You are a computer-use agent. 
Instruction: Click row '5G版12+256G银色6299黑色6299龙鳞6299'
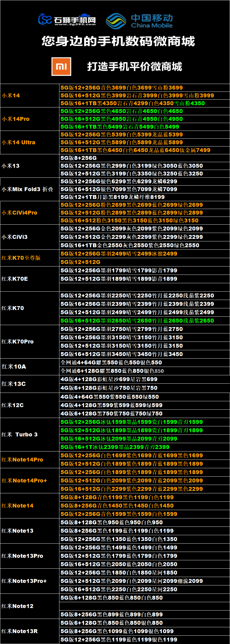coord(144,181)
